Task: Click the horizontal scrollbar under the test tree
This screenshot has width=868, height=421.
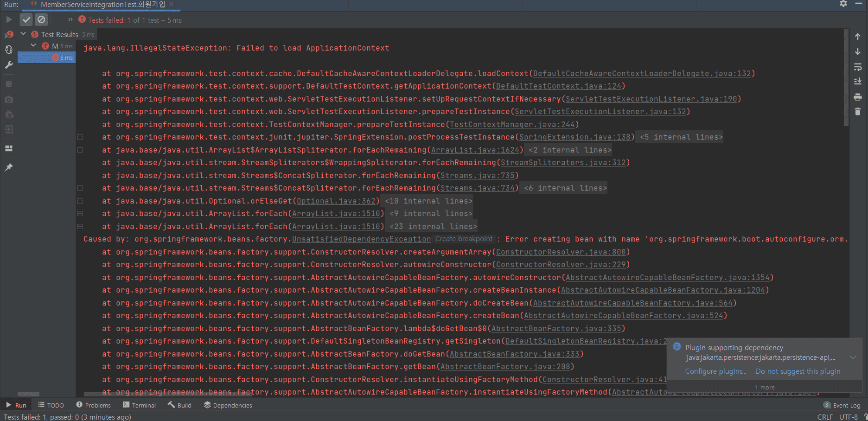Action: 29,395
